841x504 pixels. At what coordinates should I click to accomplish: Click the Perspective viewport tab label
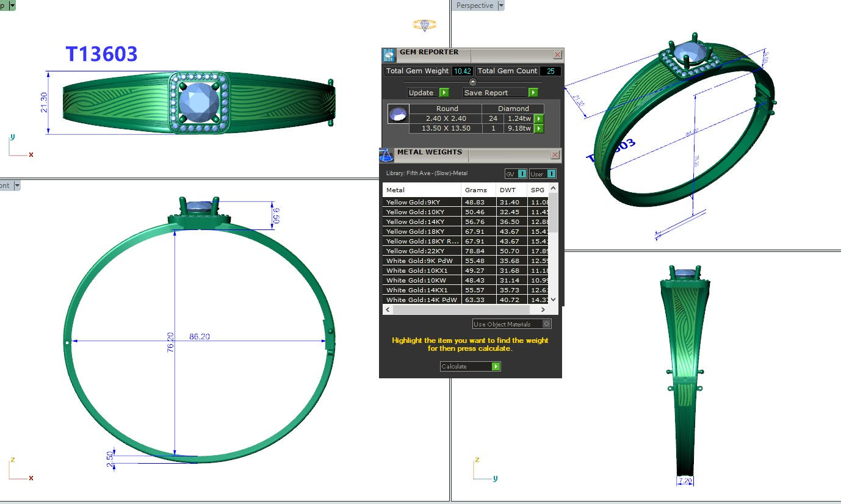pos(474,5)
